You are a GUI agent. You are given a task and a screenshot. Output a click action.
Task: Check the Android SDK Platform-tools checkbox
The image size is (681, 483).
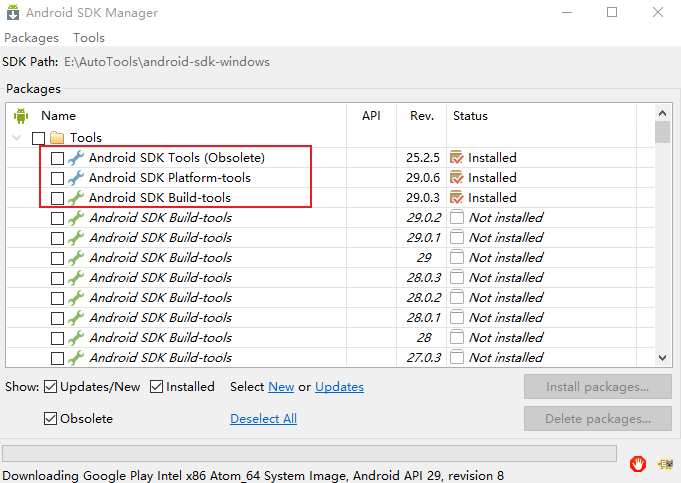pyautogui.click(x=57, y=178)
